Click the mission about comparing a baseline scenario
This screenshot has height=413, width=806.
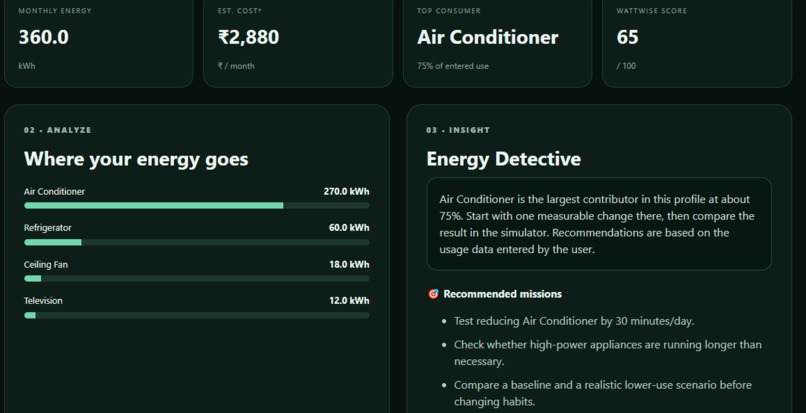click(602, 393)
